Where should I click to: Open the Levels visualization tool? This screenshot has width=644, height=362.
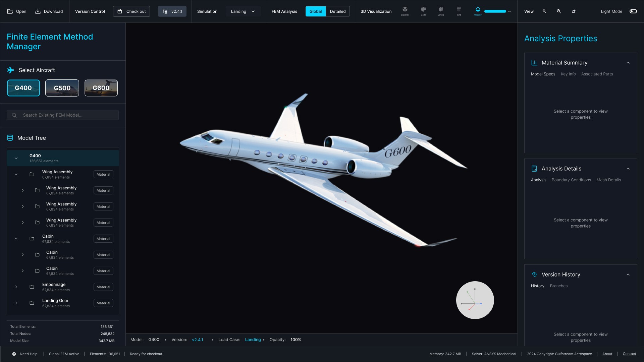441,10
